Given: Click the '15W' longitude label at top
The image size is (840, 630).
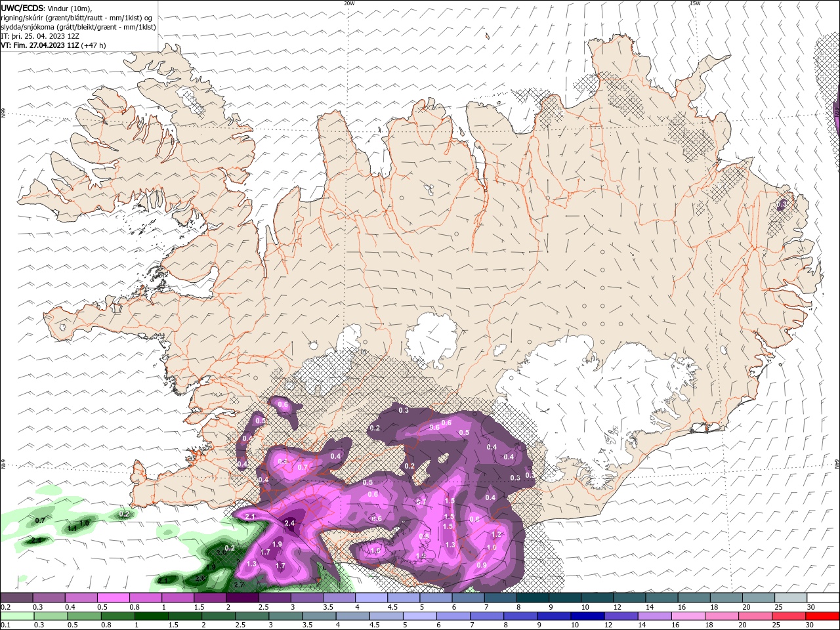Looking at the screenshot, I should [695, 3].
